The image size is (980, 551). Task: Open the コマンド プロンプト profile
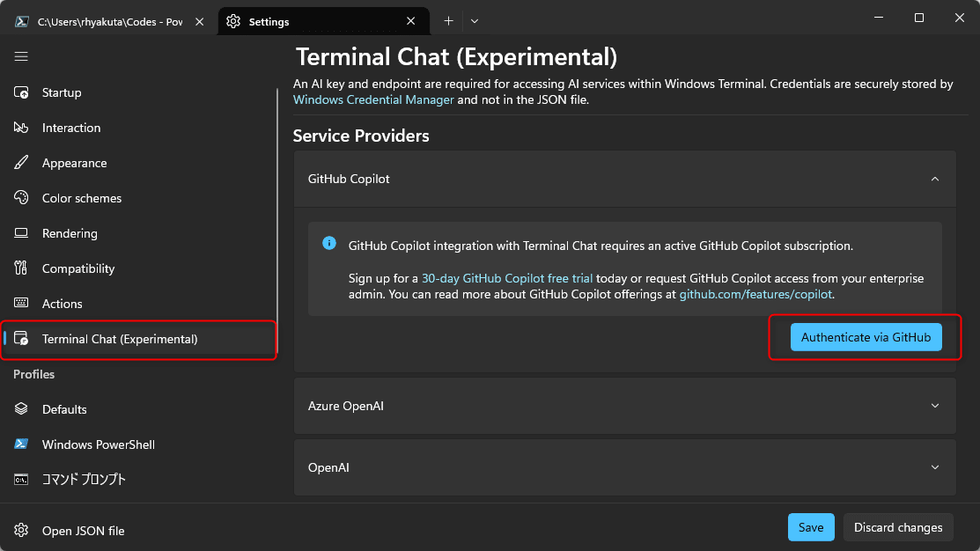139,479
